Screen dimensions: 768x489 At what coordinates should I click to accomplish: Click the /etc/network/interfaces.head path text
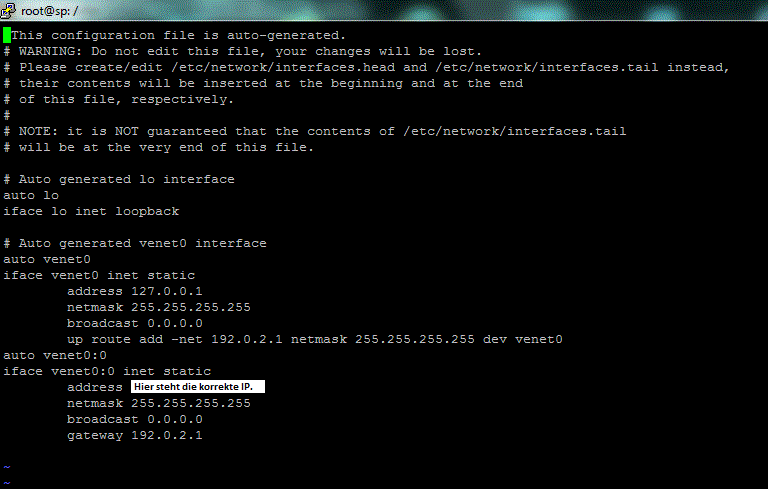[x=283, y=68]
